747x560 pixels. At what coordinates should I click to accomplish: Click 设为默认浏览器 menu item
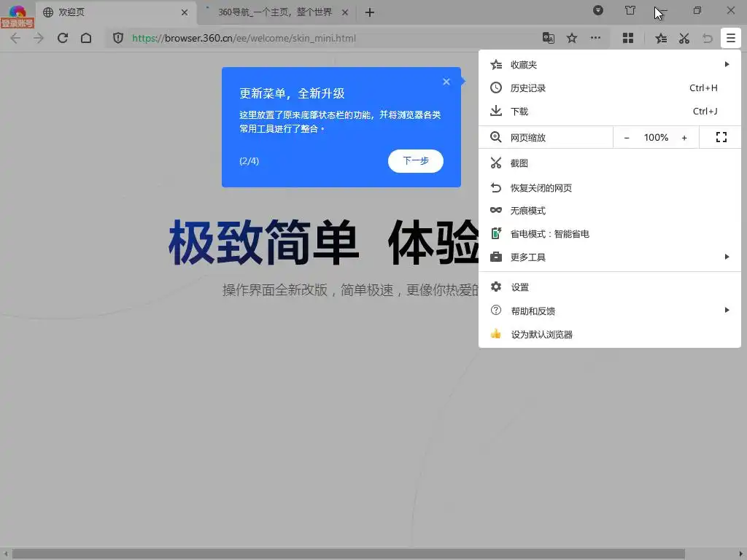pos(609,334)
